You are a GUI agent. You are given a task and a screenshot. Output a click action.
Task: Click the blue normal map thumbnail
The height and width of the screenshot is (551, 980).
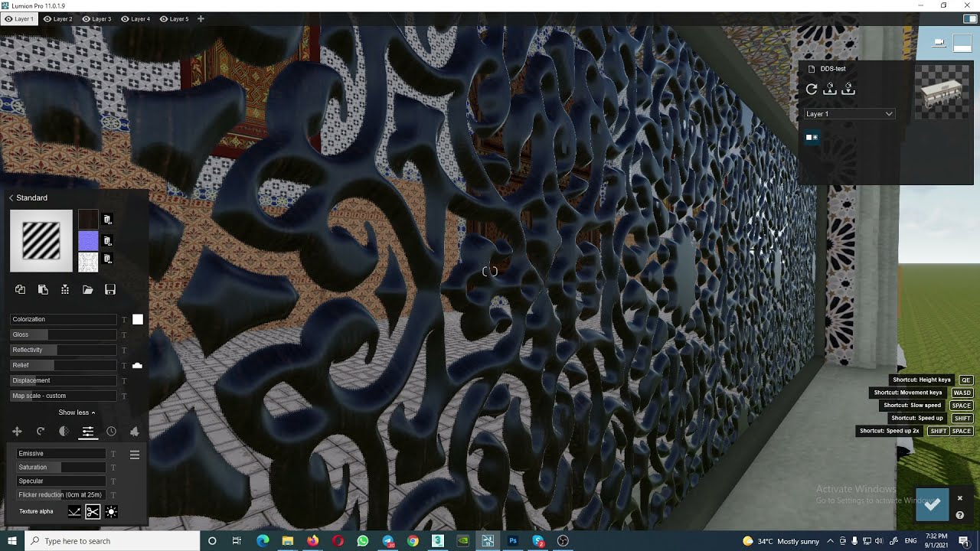coord(88,241)
